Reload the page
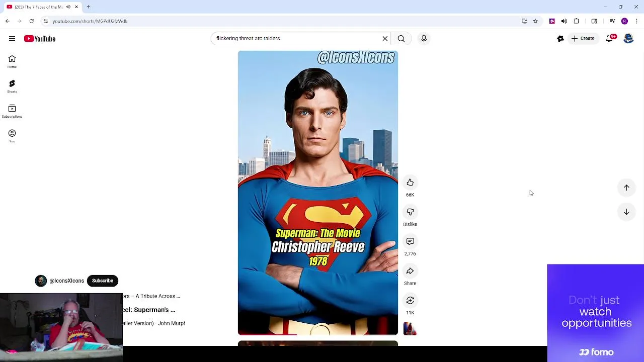This screenshot has width=644, height=362. pos(31,21)
